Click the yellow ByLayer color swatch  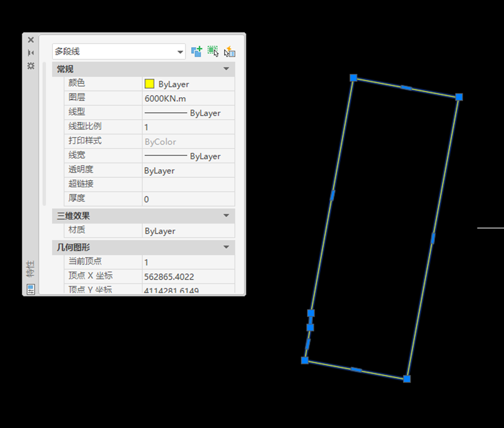coord(149,84)
